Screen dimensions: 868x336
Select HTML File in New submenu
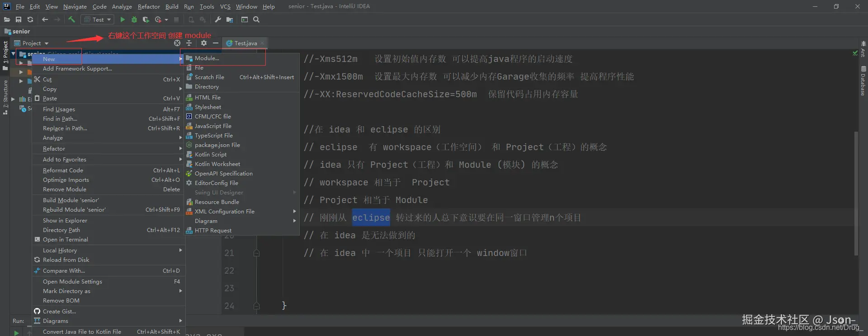241,97
